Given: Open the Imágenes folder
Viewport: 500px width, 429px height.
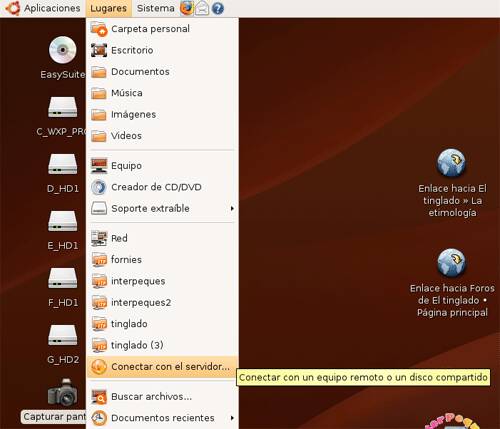Looking at the screenshot, I should (162, 114).
